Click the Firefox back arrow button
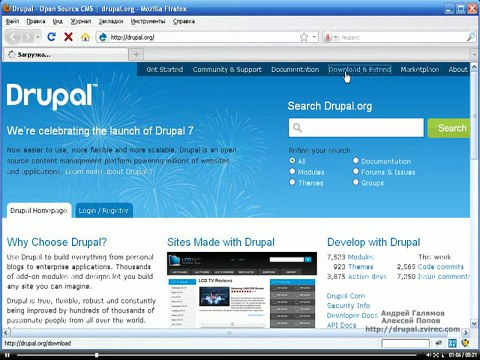The height and width of the screenshot is (360, 480). 13,37
